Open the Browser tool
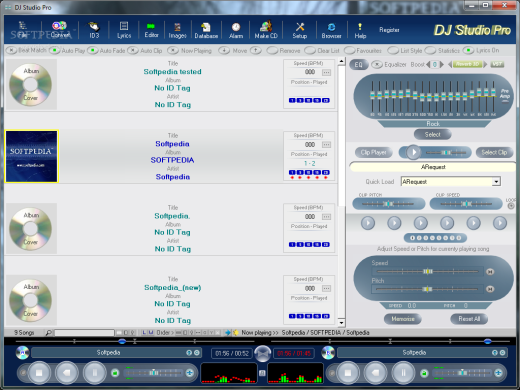 [331, 30]
